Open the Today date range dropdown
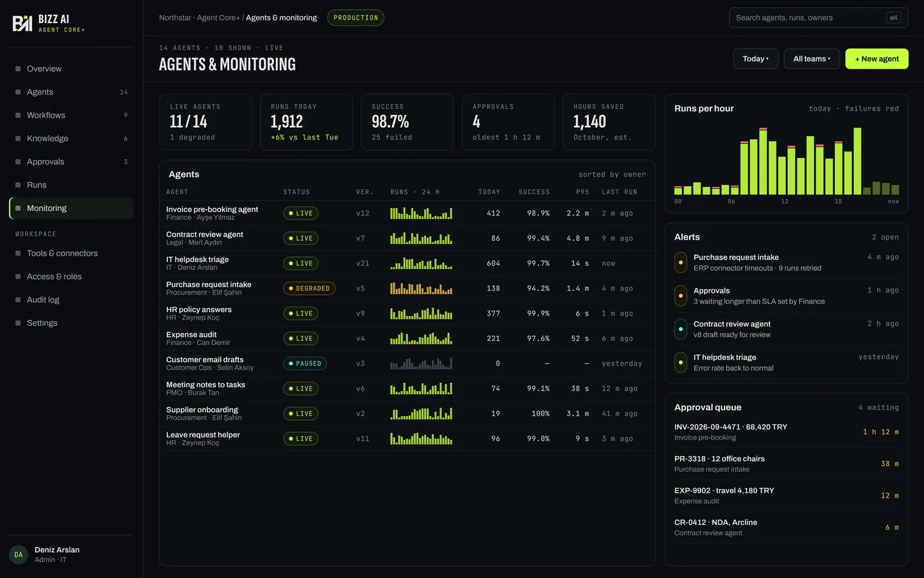Image resolution: width=924 pixels, height=578 pixels. pyautogui.click(x=755, y=58)
